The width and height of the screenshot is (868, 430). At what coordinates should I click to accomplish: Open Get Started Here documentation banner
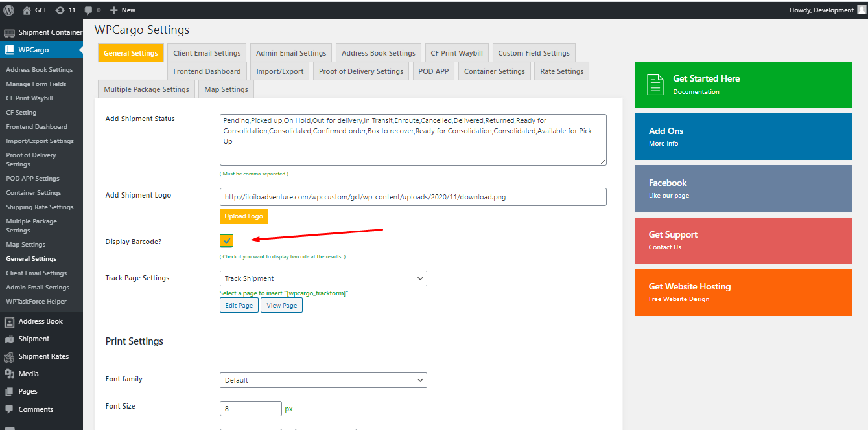pos(743,85)
